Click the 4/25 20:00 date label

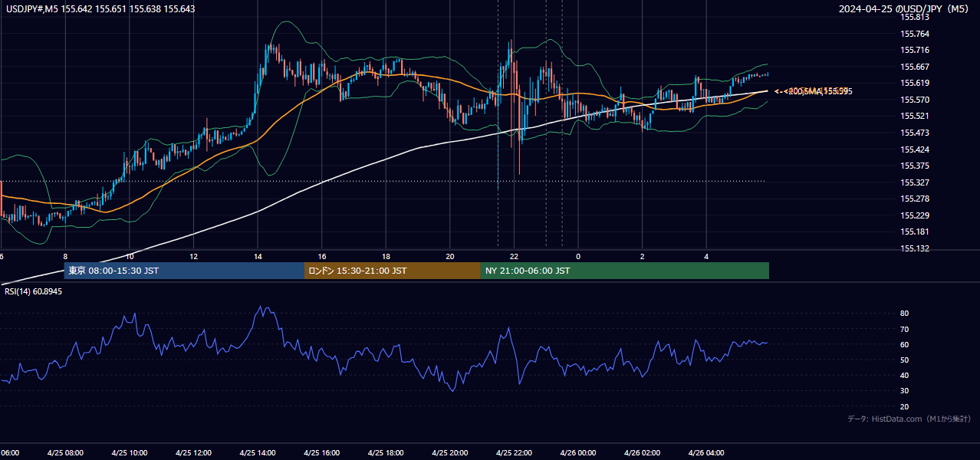pyautogui.click(x=450, y=452)
